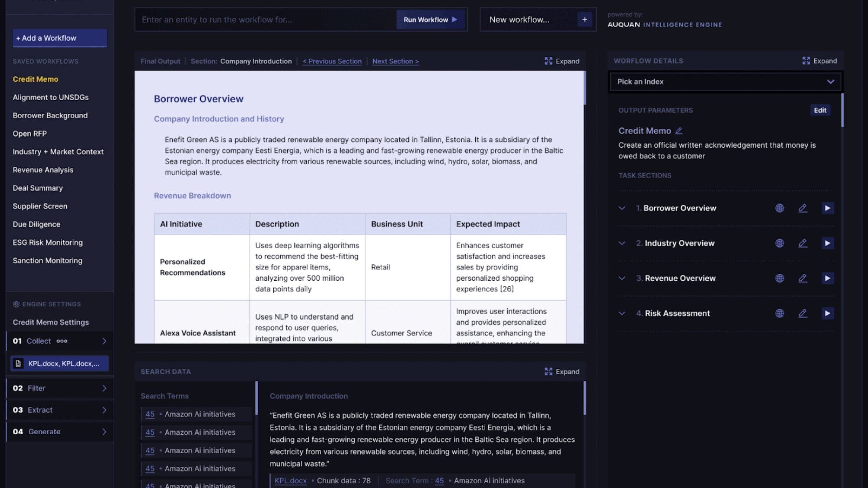
Task: Click the Next Section link
Action: [x=395, y=61]
